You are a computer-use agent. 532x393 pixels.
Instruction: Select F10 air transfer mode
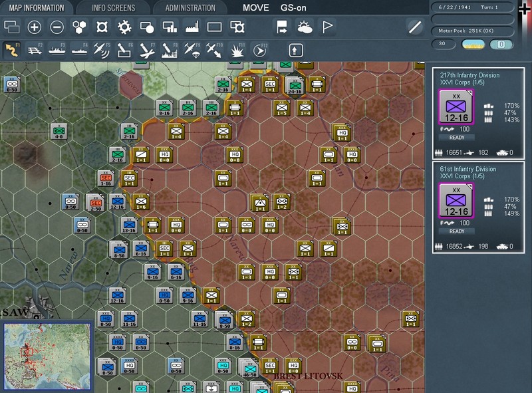pyautogui.click(x=214, y=51)
